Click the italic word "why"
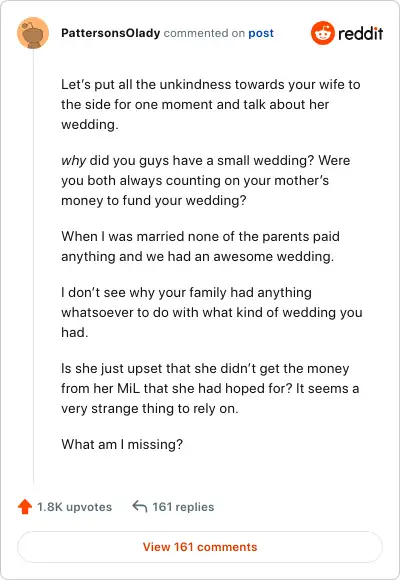Viewport: 400px width, 580px height. pos(73,161)
